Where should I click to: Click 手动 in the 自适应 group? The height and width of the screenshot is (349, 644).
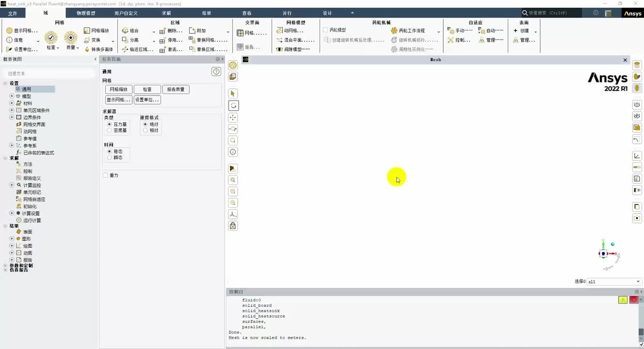click(x=460, y=31)
